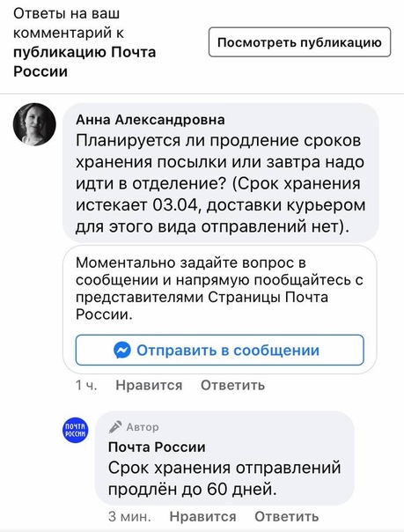
Task: Click Отправить в сообщении button
Action: [x=220, y=351]
